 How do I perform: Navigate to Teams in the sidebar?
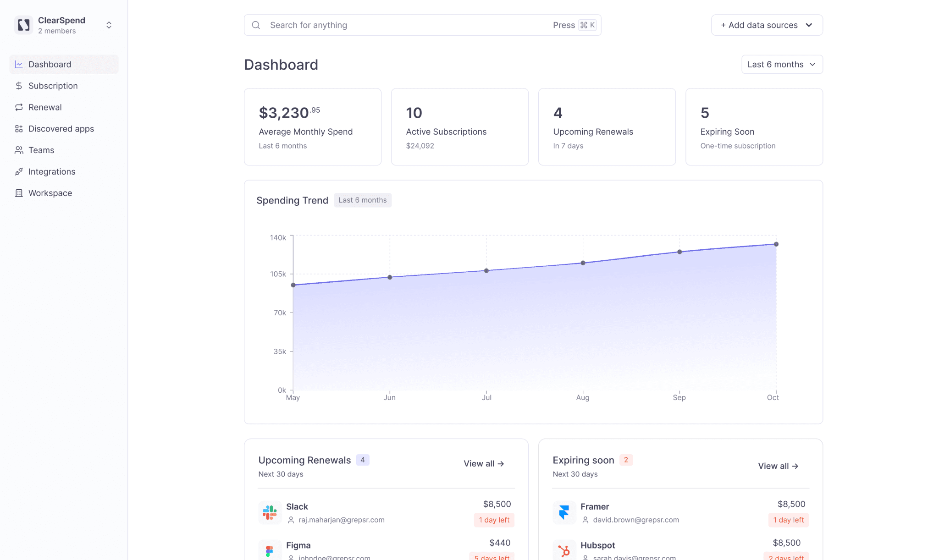pyautogui.click(x=41, y=150)
